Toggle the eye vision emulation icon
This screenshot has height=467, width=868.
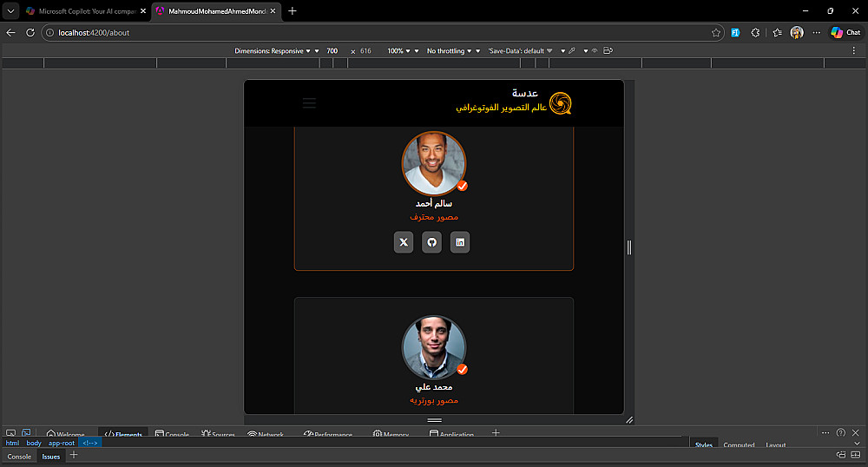[595, 51]
